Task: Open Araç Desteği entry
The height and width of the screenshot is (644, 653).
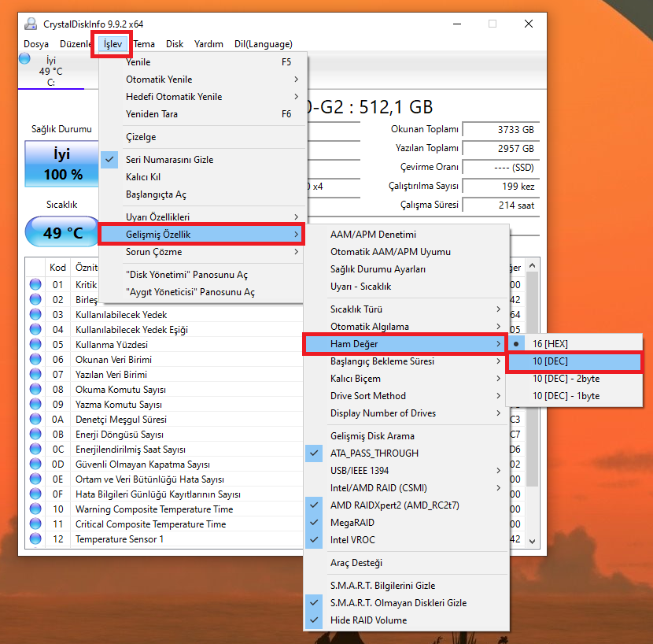Action: 407,563
